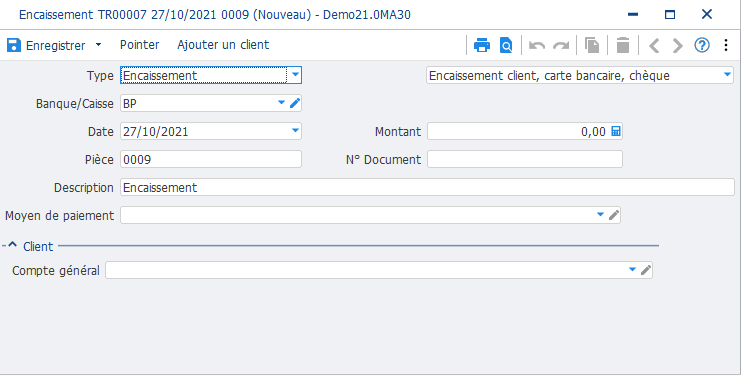Image resolution: width=741 pixels, height=376 pixels.
Task: Open the Encaissement client category dropdown
Action: point(727,75)
